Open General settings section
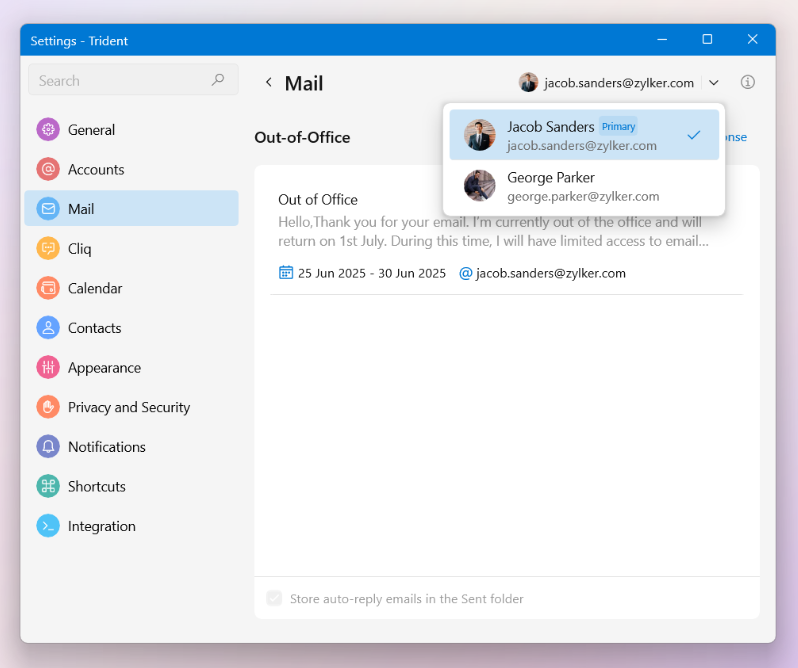This screenshot has width=798, height=668. click(131, 130)
